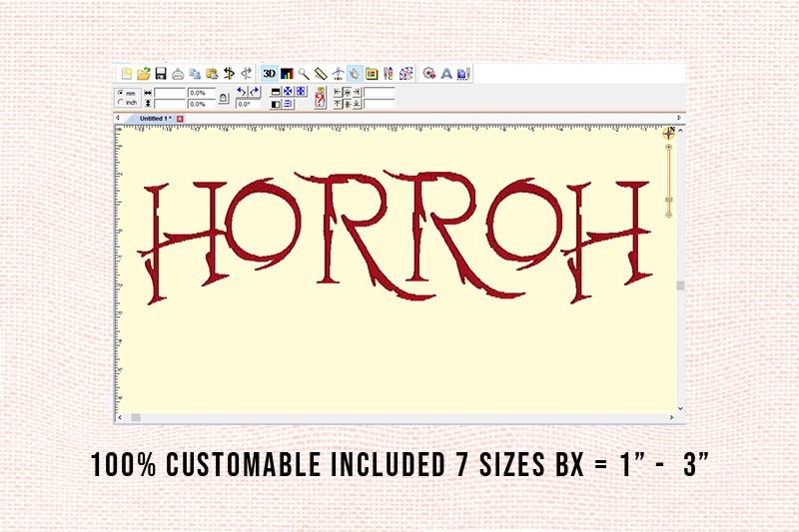Align objects to bottom edges
This screenshot has height=532, width=799.
(357, 105)
